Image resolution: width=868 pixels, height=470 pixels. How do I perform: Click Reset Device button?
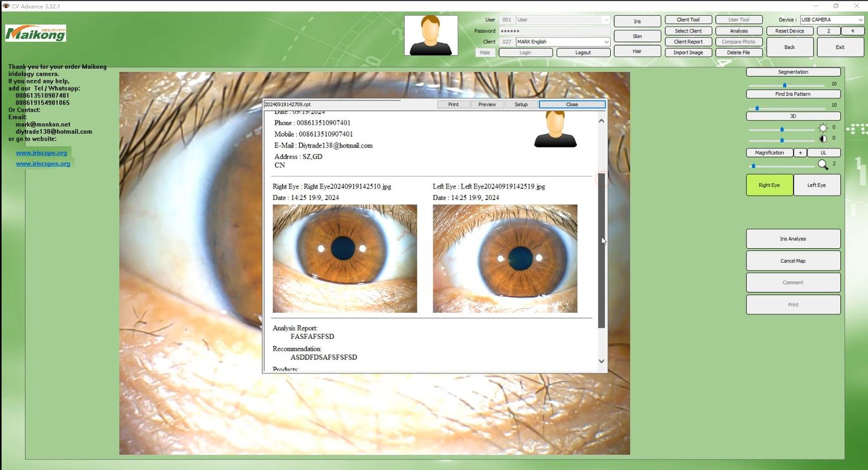click(790, 31)
